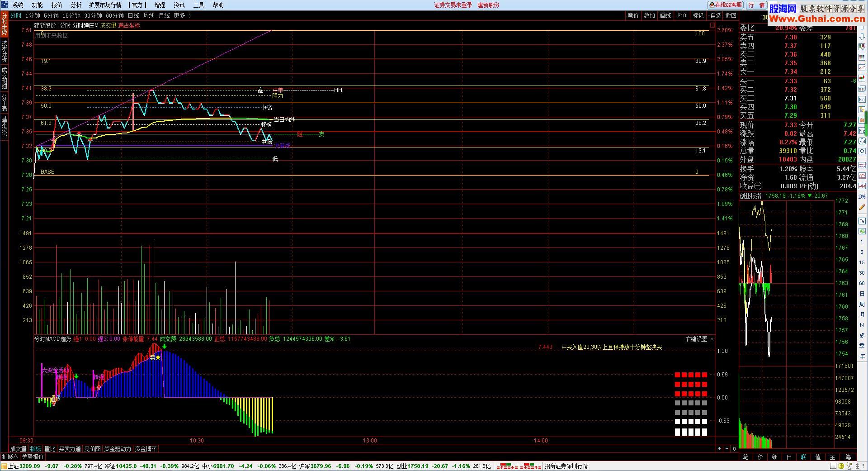This screenshot has height=471, width=868.
Task: Click 招商证券深圳行情 status bar text
Action: tap(566, 466)
